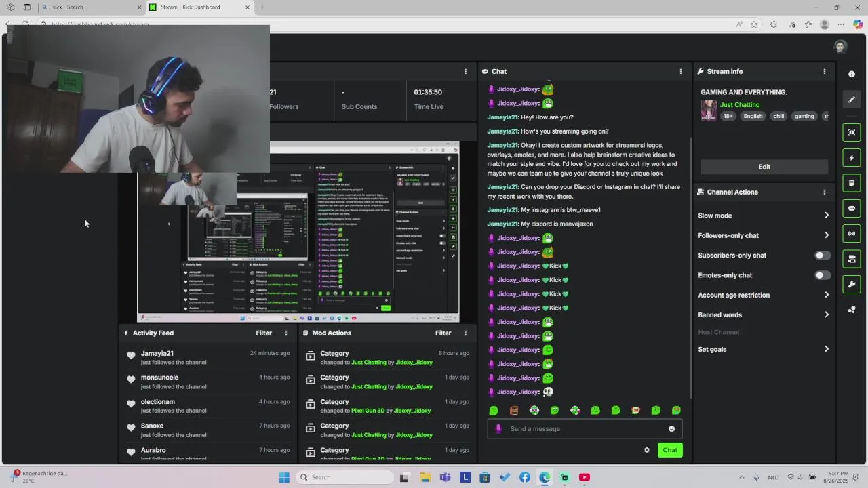Toggle the wrench stream info icon in the sidebar
This screenshot has width=868, height=488.
coord(852,284)
